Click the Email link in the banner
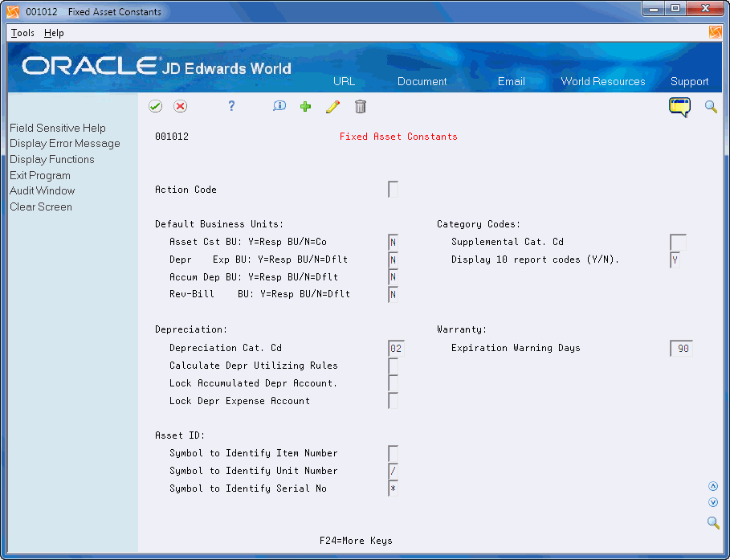Screen dimensions: 730x560 coord(512,81)
